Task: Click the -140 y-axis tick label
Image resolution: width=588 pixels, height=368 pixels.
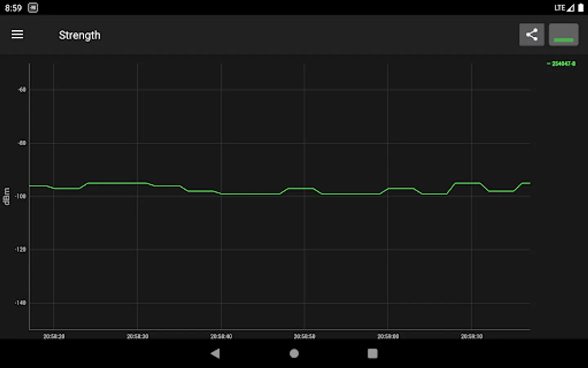Action: (x=20, y=303)
